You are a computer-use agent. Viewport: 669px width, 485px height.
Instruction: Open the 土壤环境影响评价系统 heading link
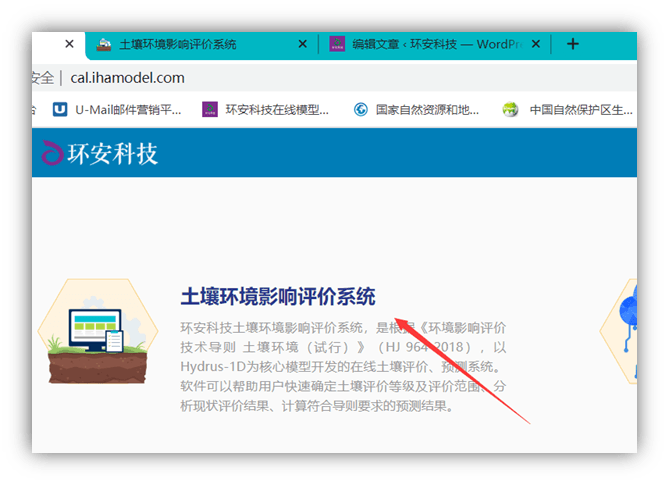pos(278,297)
